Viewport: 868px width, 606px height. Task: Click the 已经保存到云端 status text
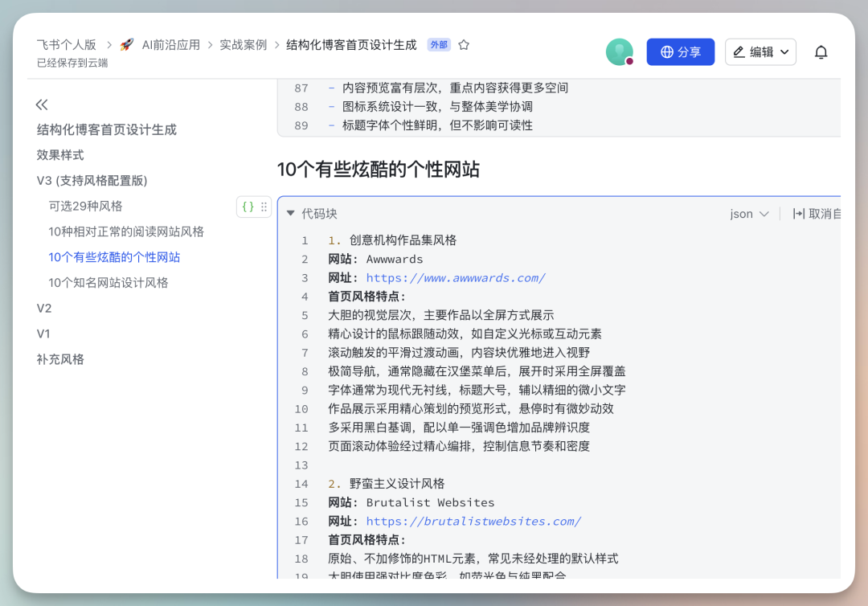(x=72, y=63)
